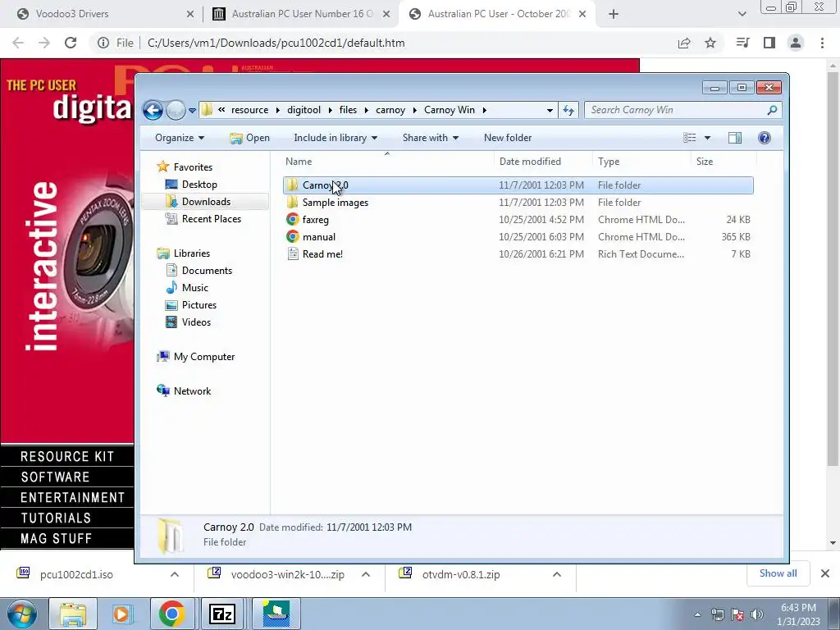Reload the Chrome page
840x630 pixels.
click(x=71, y=43)
